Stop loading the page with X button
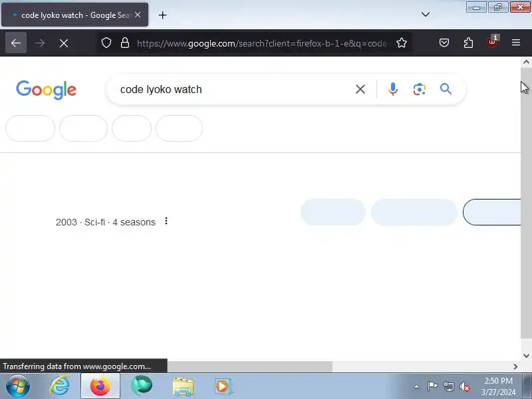 click(63, 43)
